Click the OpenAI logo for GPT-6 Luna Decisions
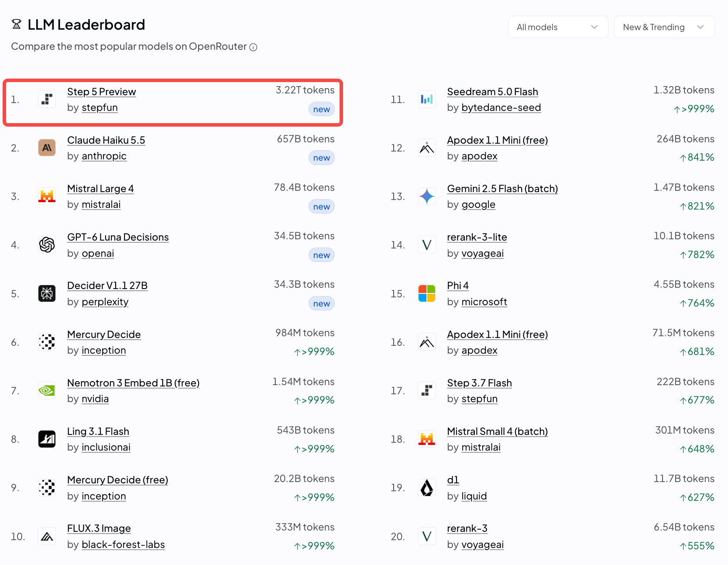The width and height of the screenshot is (728, 565). [x=47, y=245]
